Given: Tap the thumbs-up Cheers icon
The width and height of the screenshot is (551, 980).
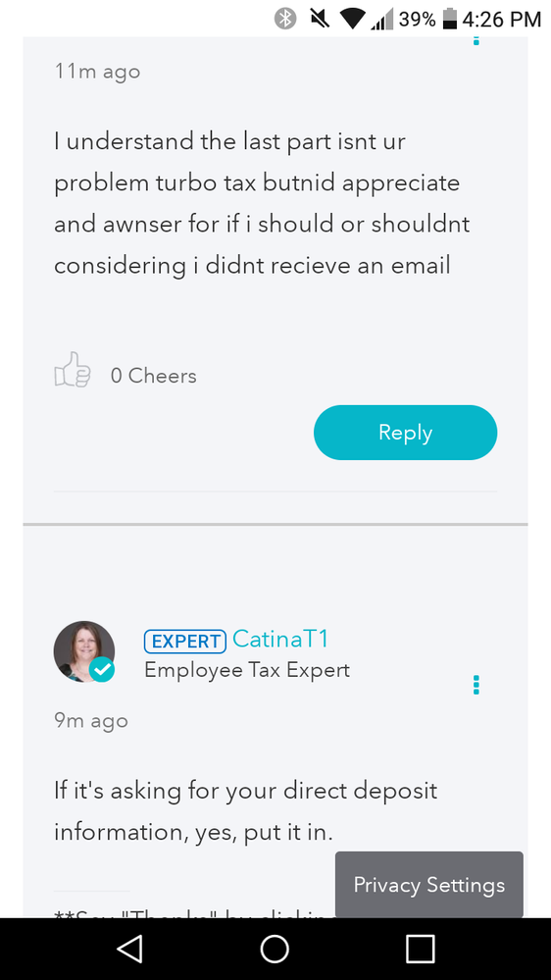Looking at the screenshot, I should 73,370.
